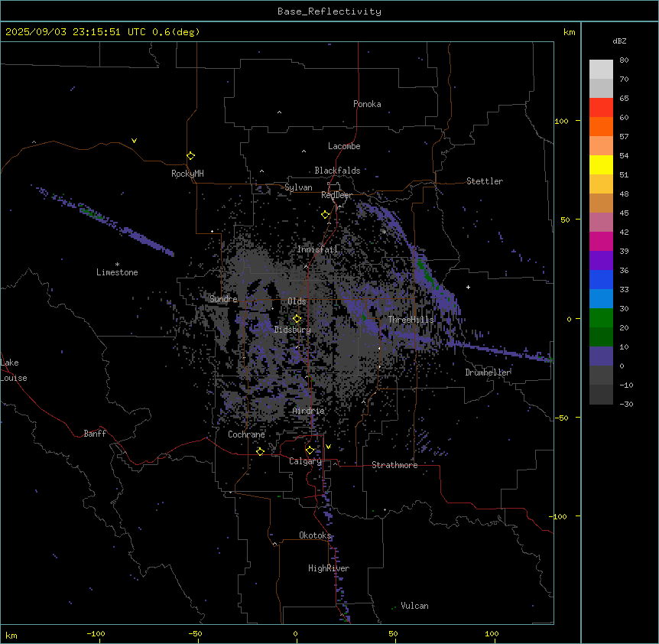Click the Drumheller city label
659x644 pixels.
pyautogui.click(x=488, y=372)
